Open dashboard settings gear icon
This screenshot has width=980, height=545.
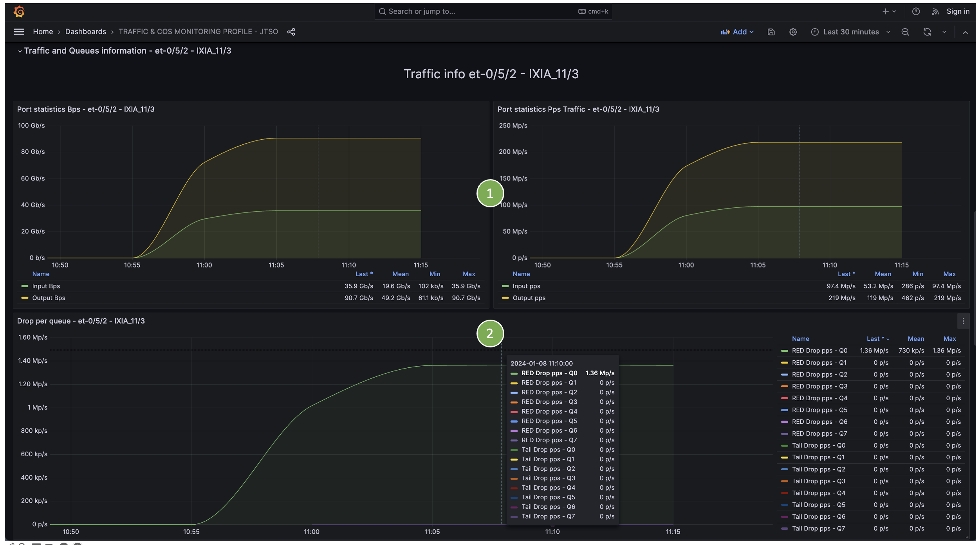tap(793, 32)
